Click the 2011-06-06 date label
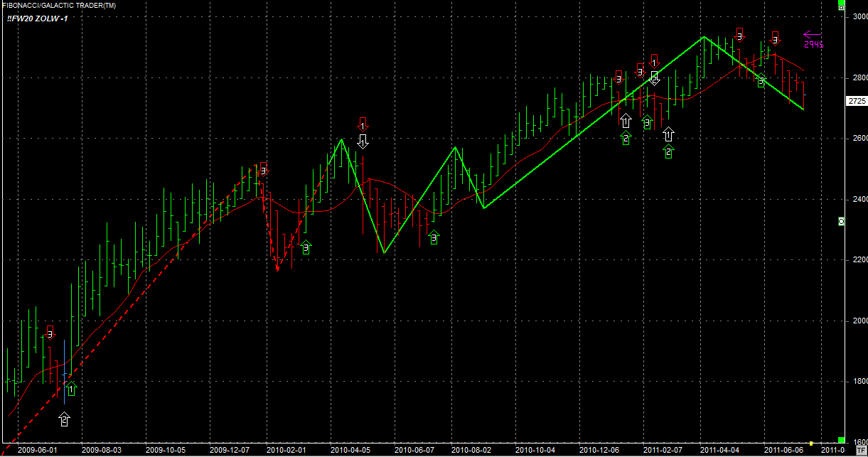868x457 pixels. pos(783,450)
